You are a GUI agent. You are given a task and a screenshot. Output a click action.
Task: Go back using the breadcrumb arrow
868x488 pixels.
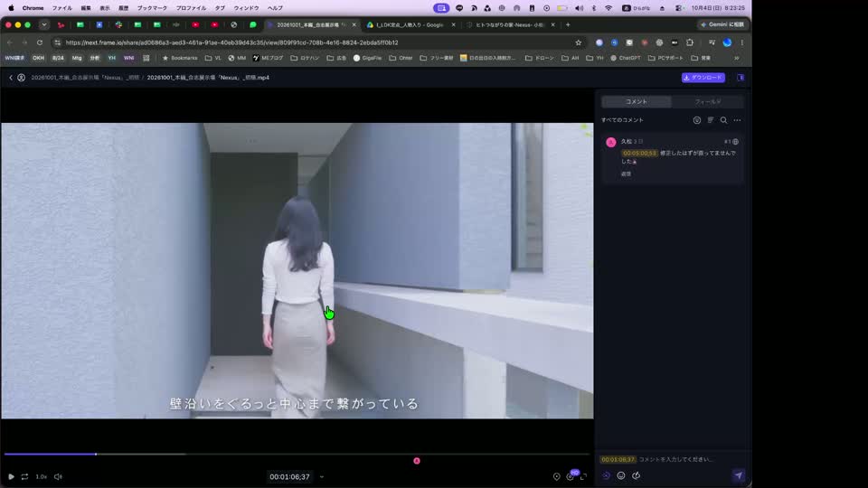click(11, 78)
